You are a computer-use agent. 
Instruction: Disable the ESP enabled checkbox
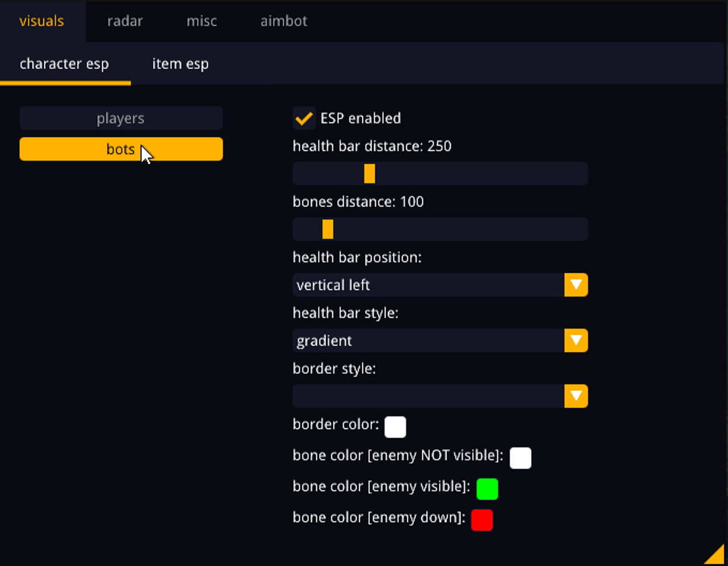coord(304,118)
